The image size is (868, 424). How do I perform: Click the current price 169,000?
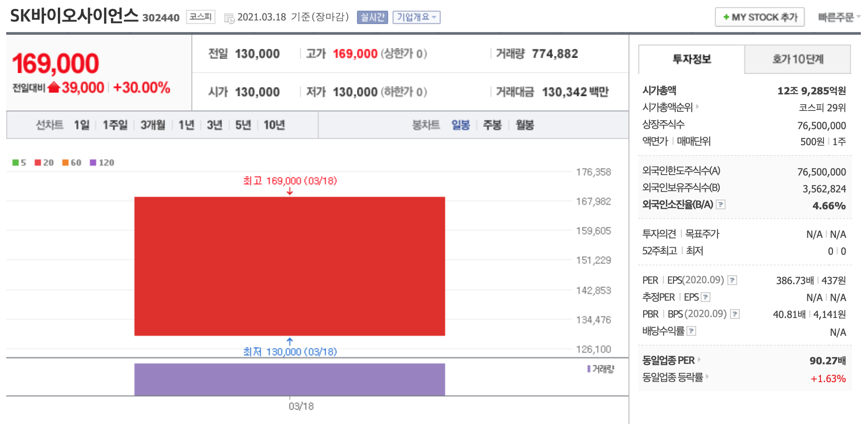[x=55, y=63]
